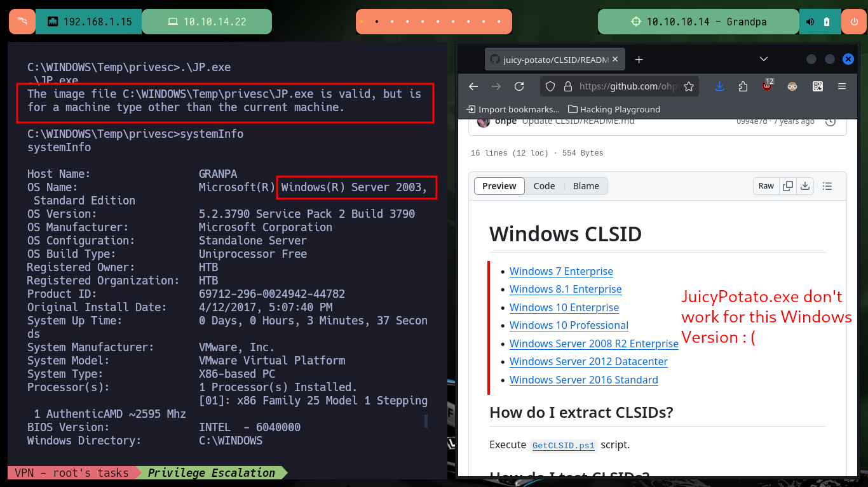The width and height of the screenshot is (868, 487).
Task: Open the commit 0994e7d link
Action: [750, 121]
